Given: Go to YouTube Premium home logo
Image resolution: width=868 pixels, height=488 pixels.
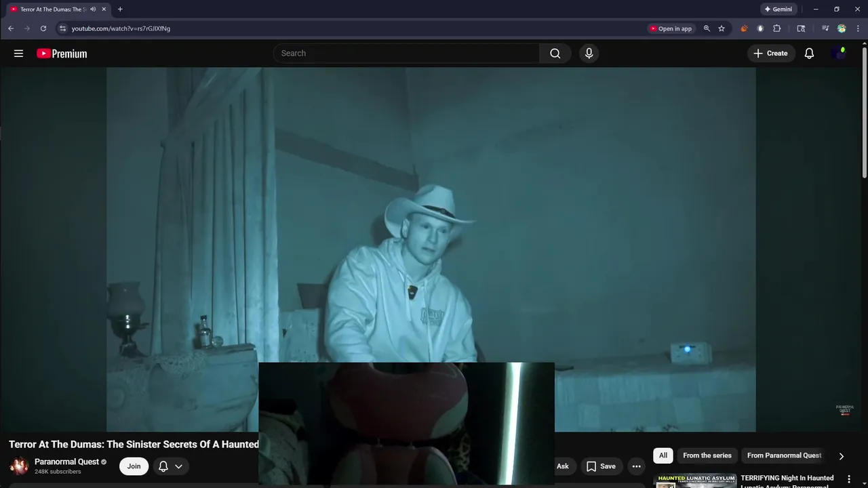Looking at the screenshot, I should (x=62, y=54).
